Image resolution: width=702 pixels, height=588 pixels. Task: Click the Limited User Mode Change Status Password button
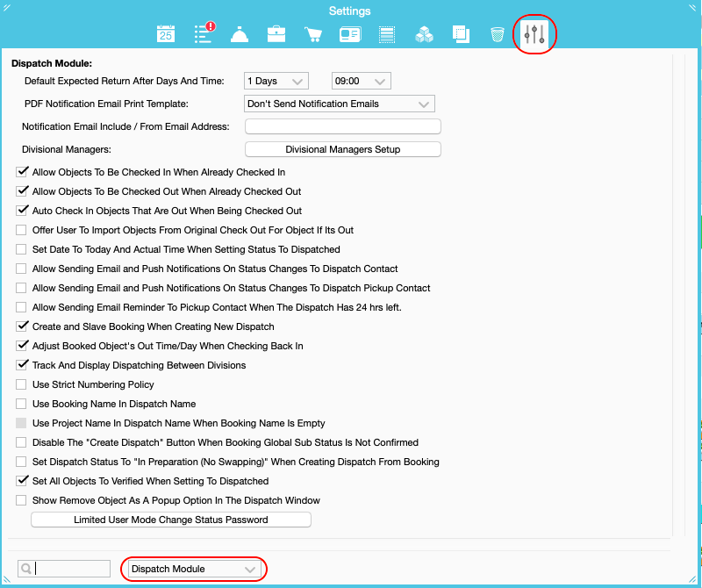coord(171,519)
